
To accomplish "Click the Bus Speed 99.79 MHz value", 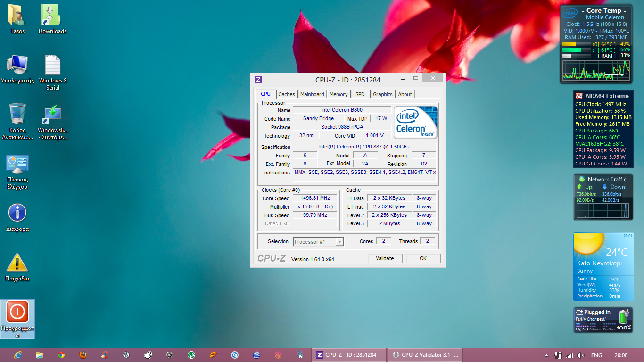I will [315, 215].
